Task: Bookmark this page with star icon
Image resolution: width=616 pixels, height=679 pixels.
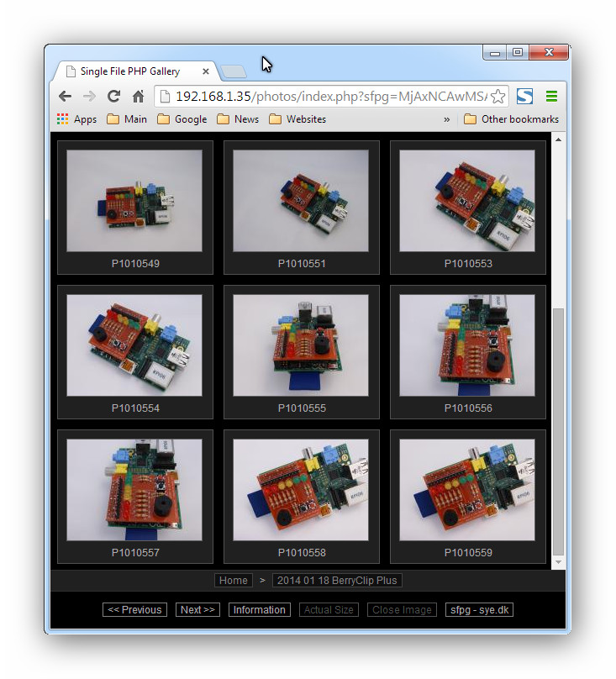Action: (x=498, y=97)
